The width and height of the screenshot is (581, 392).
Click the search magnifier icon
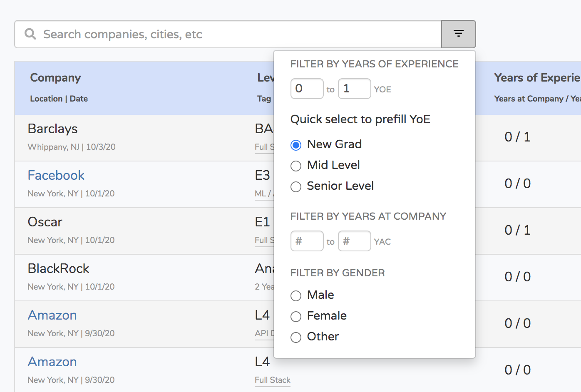point(30,34)
